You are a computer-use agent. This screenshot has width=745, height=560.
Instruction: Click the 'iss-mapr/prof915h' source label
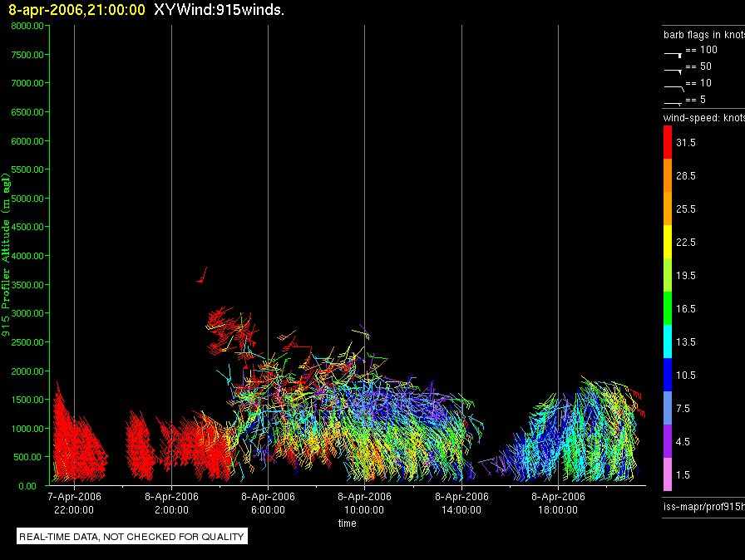tap(704, 507)
